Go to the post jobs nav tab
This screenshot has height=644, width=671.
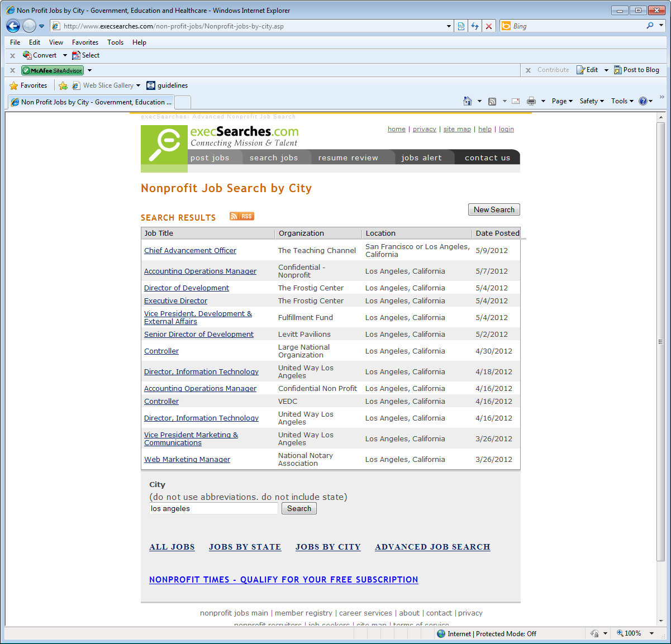(210, 158)
